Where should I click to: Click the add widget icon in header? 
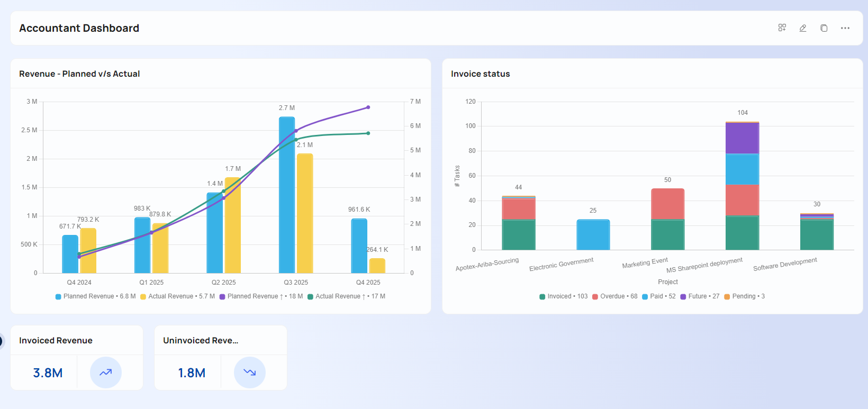pos(782,28)
